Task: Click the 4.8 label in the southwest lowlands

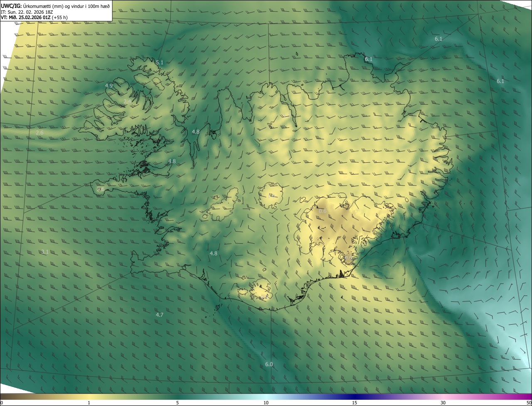Action: (214, 253)
